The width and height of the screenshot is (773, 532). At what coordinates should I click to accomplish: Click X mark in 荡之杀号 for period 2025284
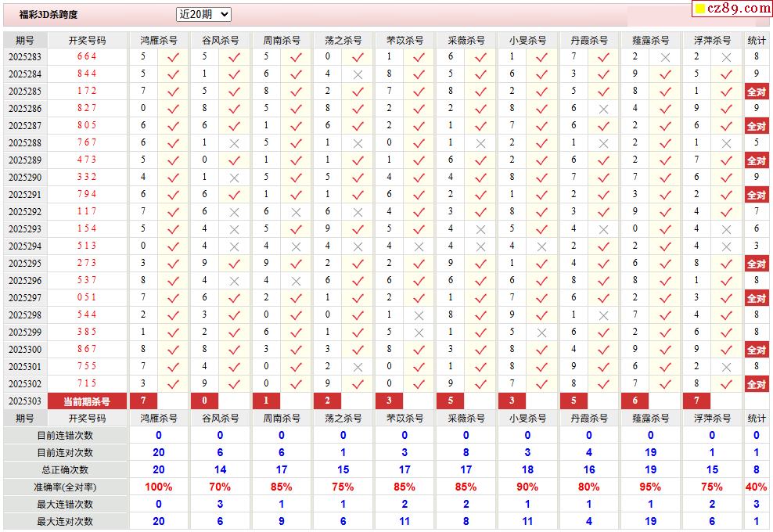pos(358,74)
